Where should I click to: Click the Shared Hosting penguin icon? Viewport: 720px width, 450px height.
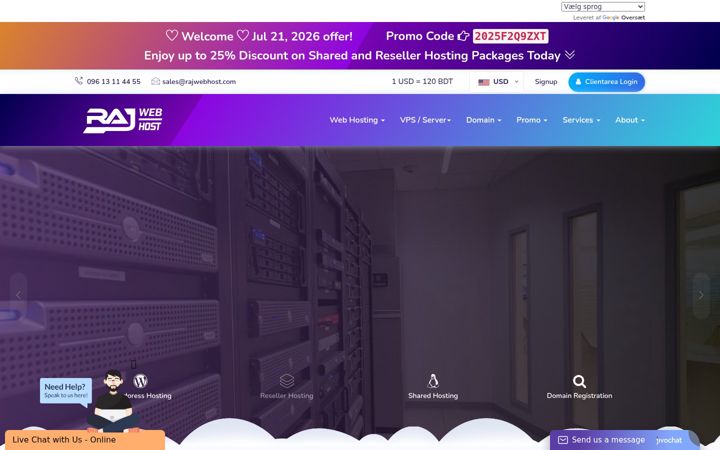[433, 381]
